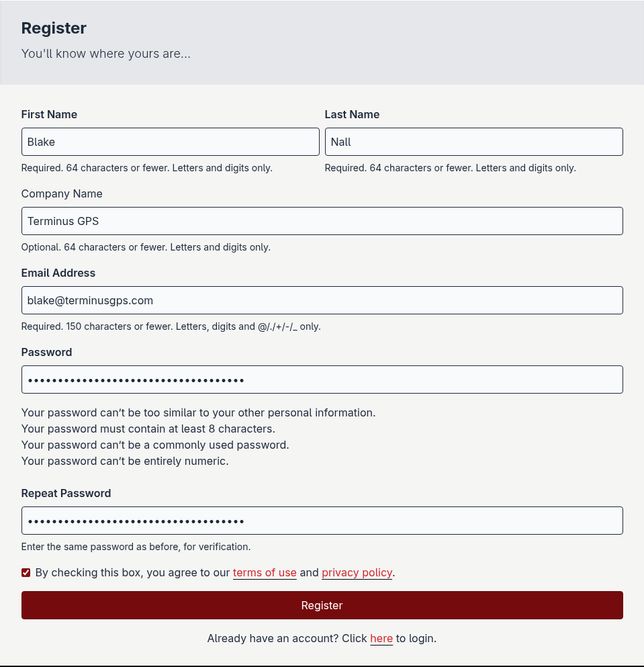Uncheck the terms agreement checkbox
Viewport: 644px width, 667px height.
tap(26, 572)
